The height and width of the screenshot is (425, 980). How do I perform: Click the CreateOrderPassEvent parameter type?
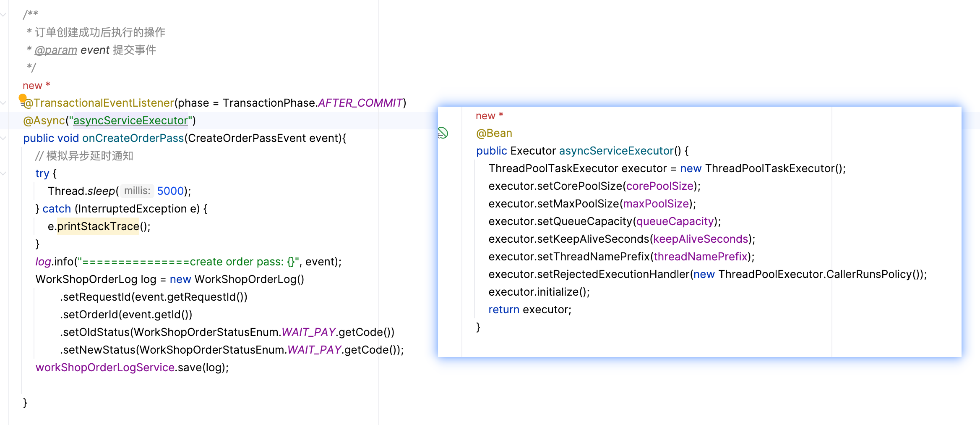247,138
